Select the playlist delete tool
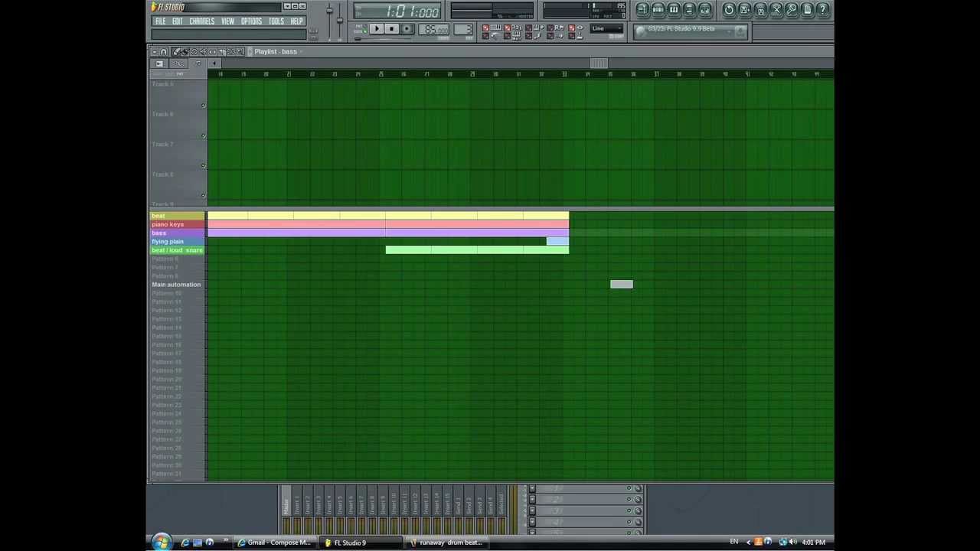Viewport: 980px width, 551px height. 194,51
